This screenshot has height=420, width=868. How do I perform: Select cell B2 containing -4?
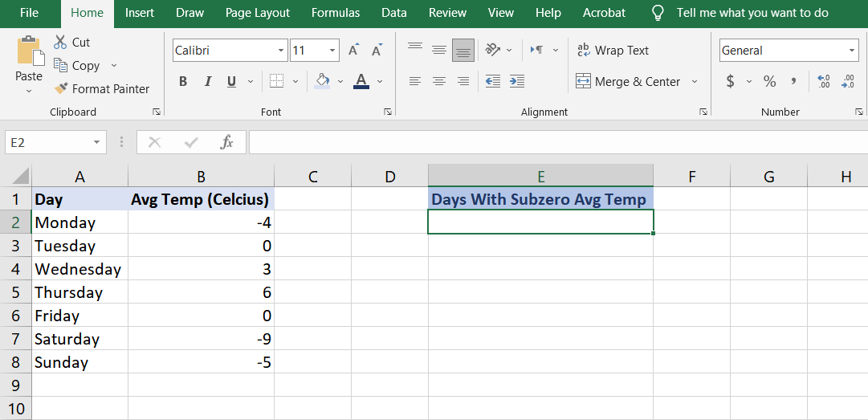[201, 222]
